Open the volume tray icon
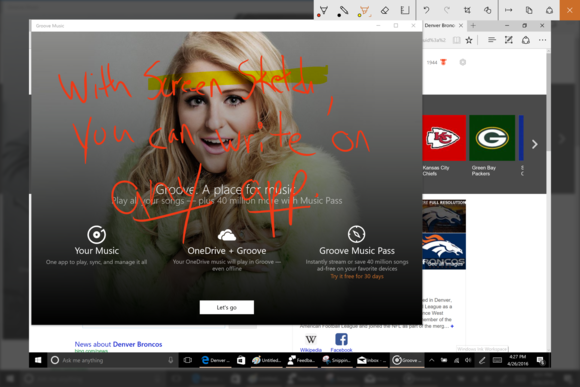This screenshot has width=580, height=387. click(x=468, y=360)
